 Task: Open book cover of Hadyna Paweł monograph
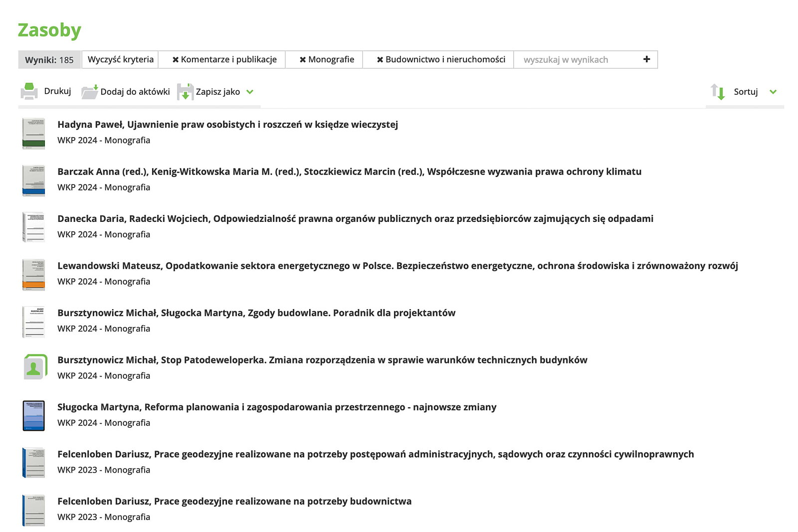click(33, 134)
